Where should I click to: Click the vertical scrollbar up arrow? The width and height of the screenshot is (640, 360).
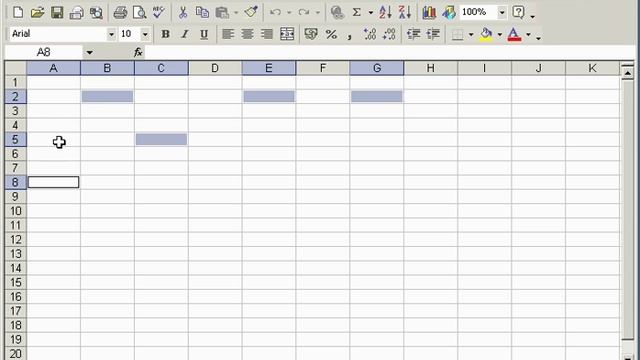(x=627, y=73)
